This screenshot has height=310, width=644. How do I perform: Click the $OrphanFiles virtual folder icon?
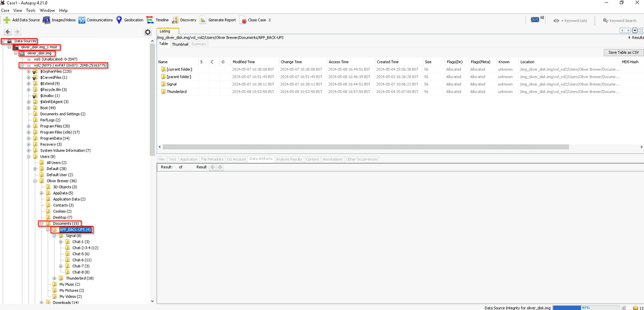tap(35, 71)
